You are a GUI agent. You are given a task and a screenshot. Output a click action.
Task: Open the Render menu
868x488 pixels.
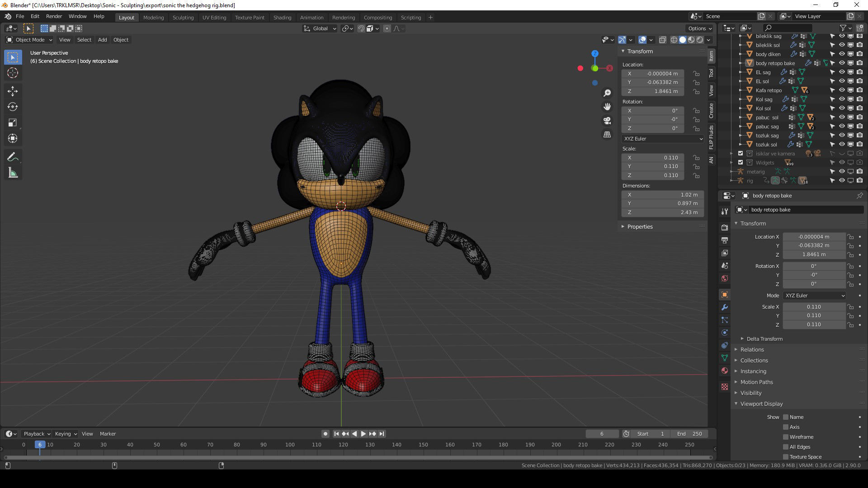pyautogui.click(x=54, y=16)
